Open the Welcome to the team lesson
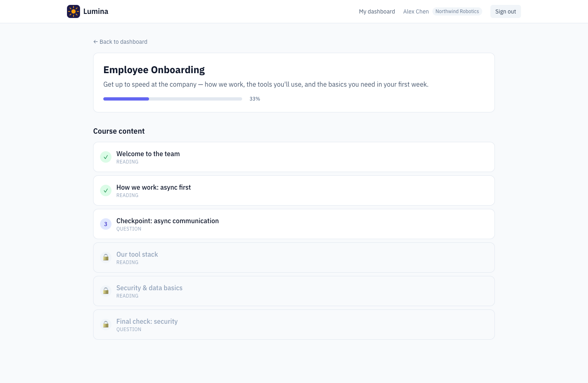 click(294, 157)
